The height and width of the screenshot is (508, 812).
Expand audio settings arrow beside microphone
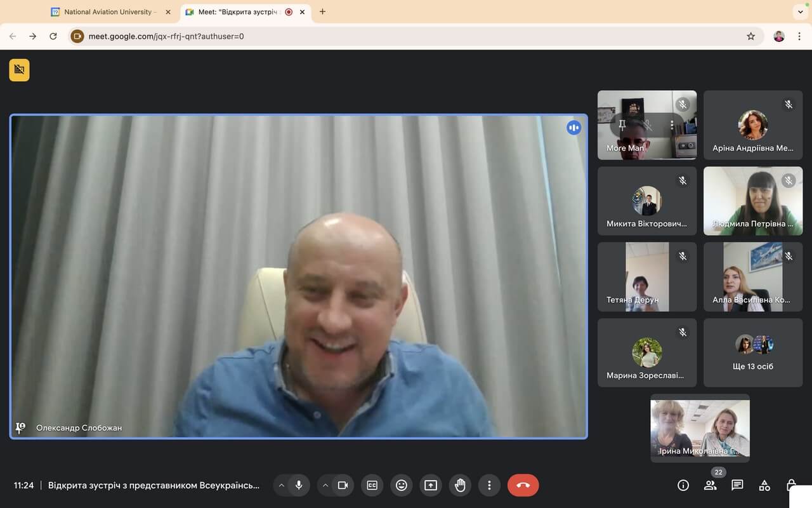point(282,485)
